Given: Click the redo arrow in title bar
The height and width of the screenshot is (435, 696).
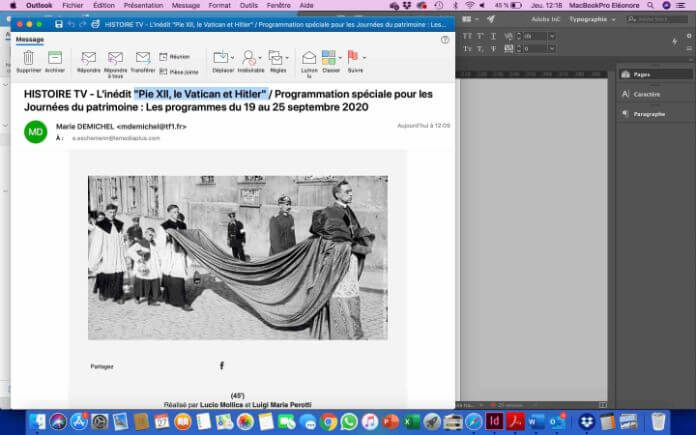Looking at the screenshot, I should [83, 24].
